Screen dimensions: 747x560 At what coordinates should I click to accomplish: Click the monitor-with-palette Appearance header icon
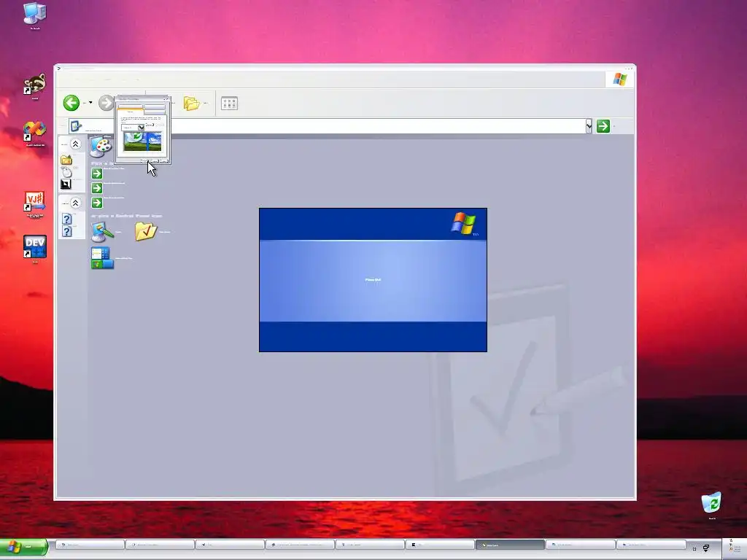(101, 147)
